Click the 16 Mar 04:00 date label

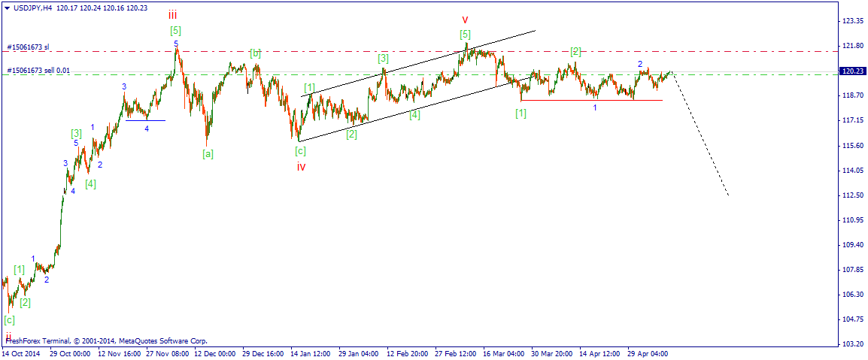click(x=504, y=352)
